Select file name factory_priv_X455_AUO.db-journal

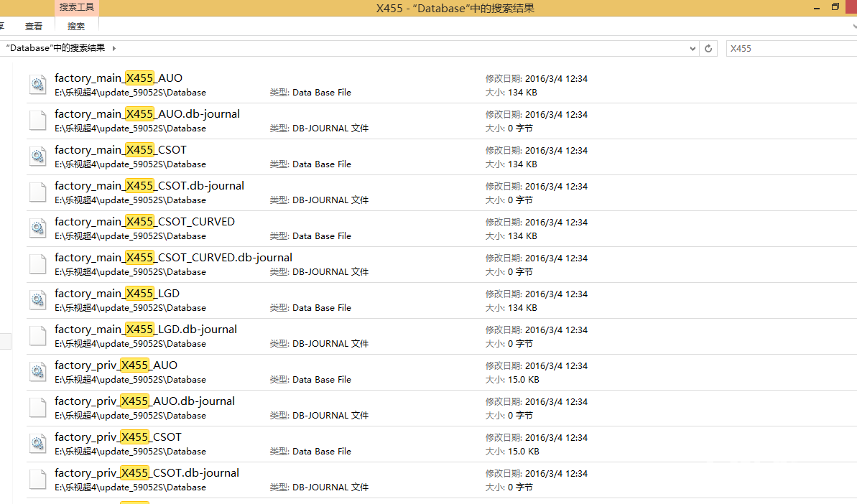(x=145, y=401)
